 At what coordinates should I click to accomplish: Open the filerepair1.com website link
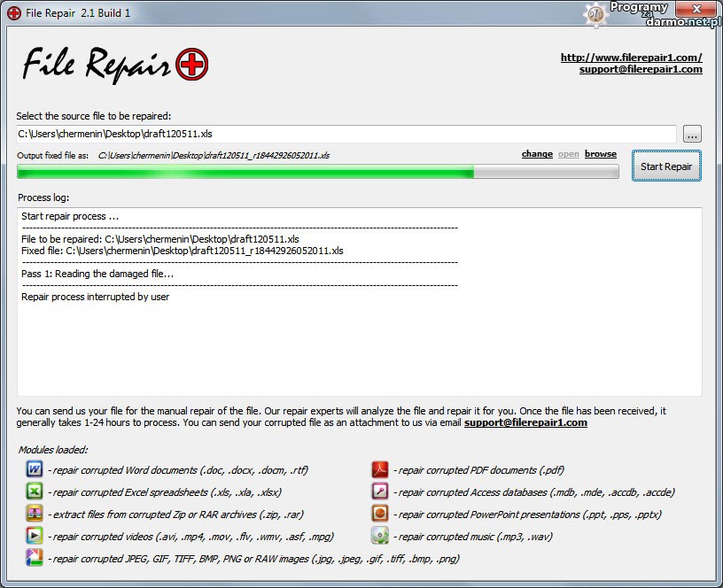[631, 58]
